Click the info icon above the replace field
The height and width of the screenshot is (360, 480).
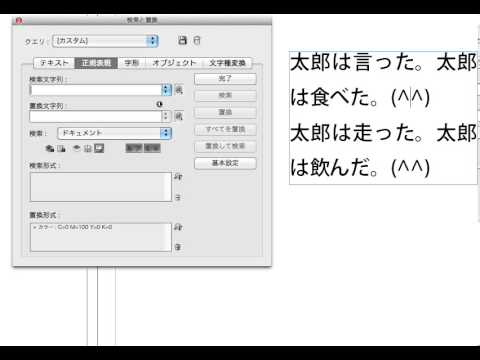159,104
